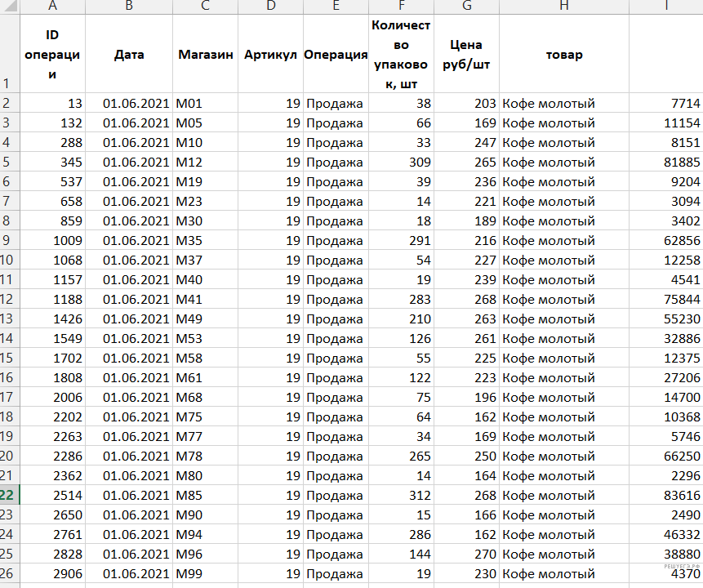
Task: Select the cell with store M99
Action: (205, 574)
